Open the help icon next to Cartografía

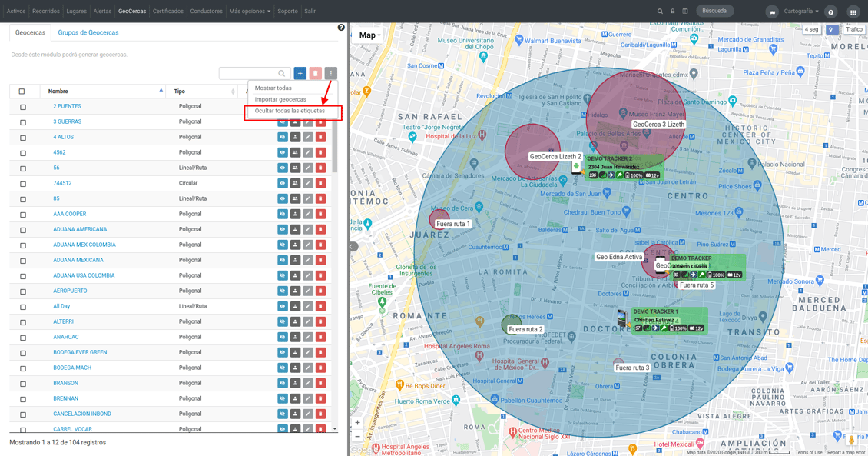tap(831, 12)
